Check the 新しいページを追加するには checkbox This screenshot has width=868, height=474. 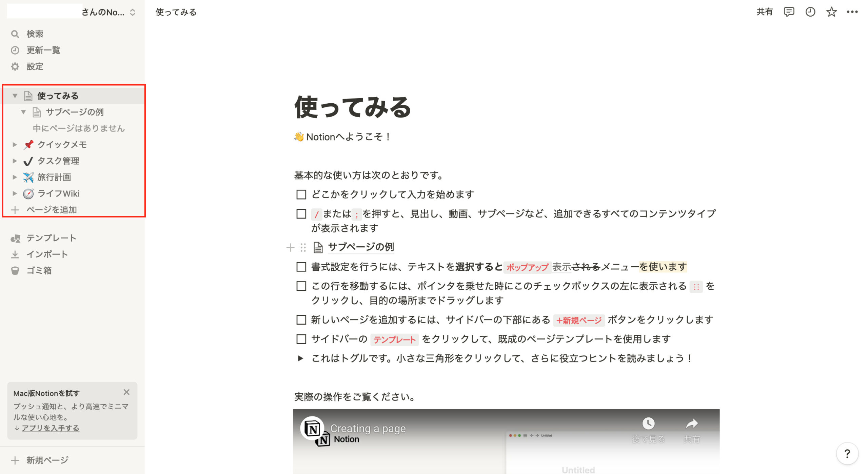click(301, 320)
